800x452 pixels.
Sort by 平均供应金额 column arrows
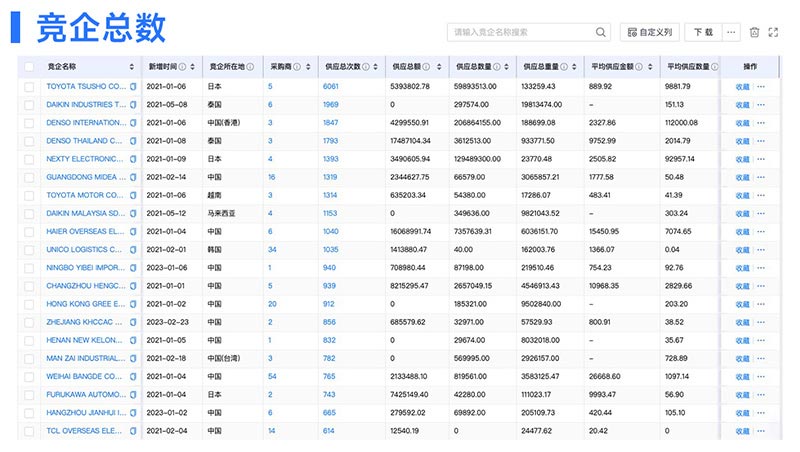click(x=650, y=67)
